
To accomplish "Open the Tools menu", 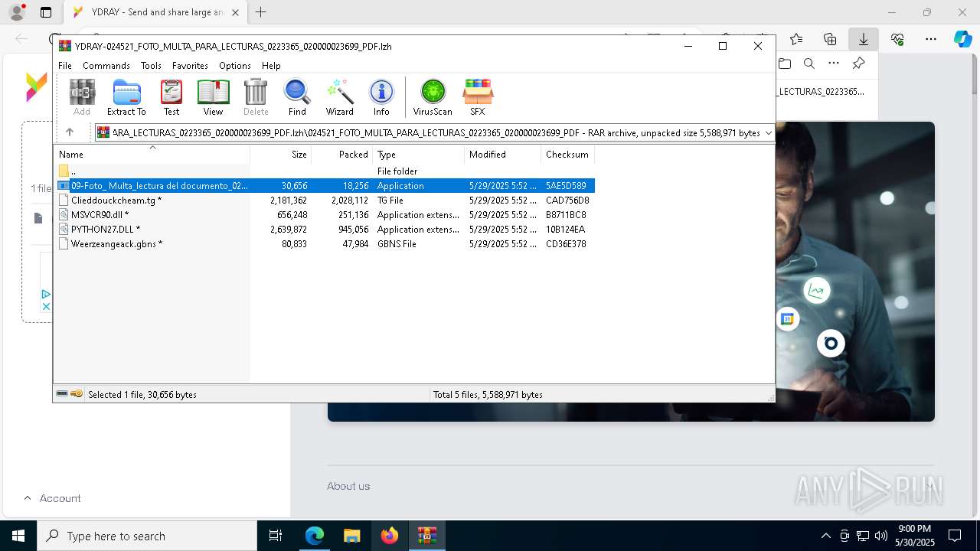I will point(151,66).
